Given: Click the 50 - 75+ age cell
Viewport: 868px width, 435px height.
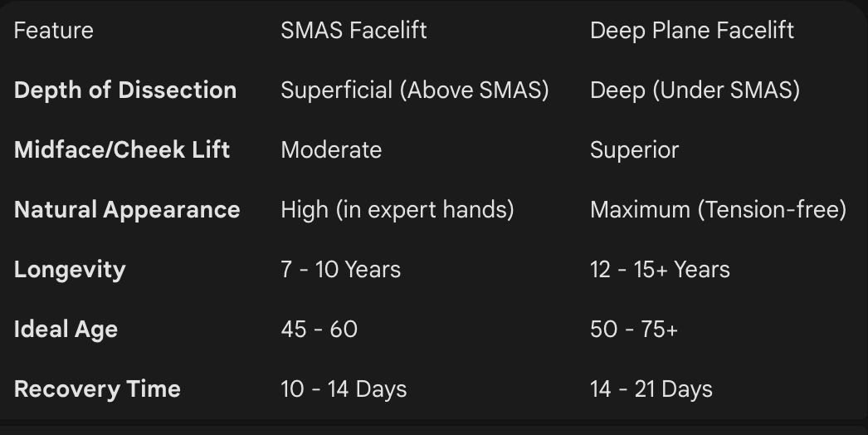Looking at the screenshot, I should (633, 330).
